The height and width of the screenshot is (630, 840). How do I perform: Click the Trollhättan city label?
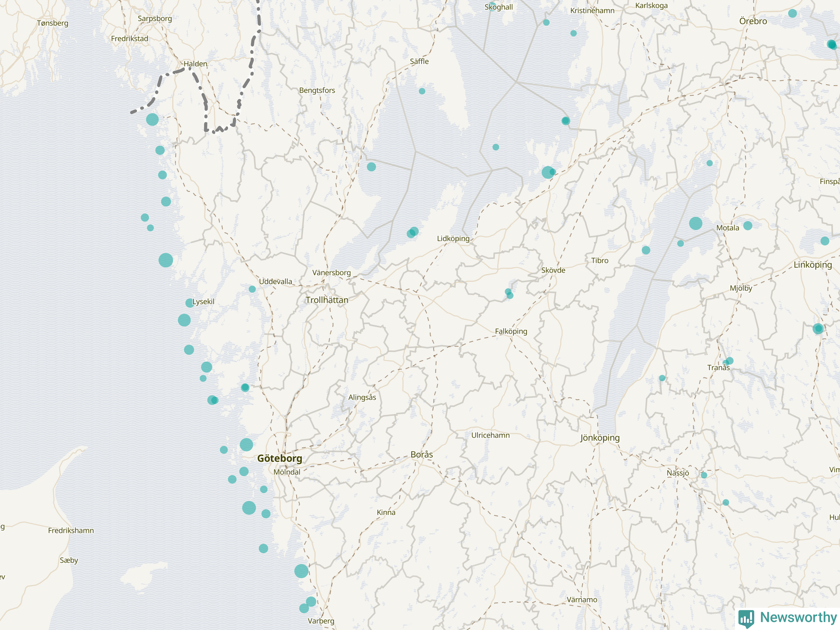[x=327, y=300]
